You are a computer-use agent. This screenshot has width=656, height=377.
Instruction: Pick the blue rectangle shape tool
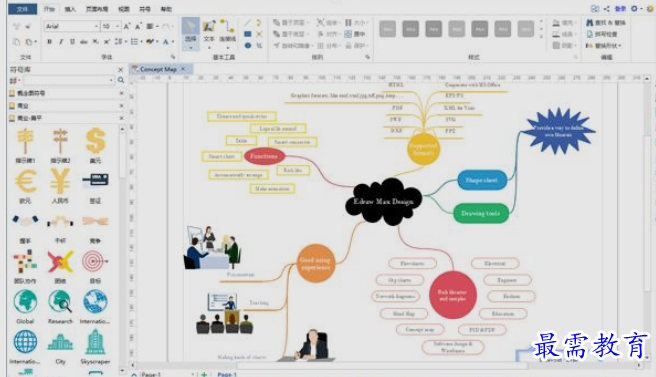point(248,34)
